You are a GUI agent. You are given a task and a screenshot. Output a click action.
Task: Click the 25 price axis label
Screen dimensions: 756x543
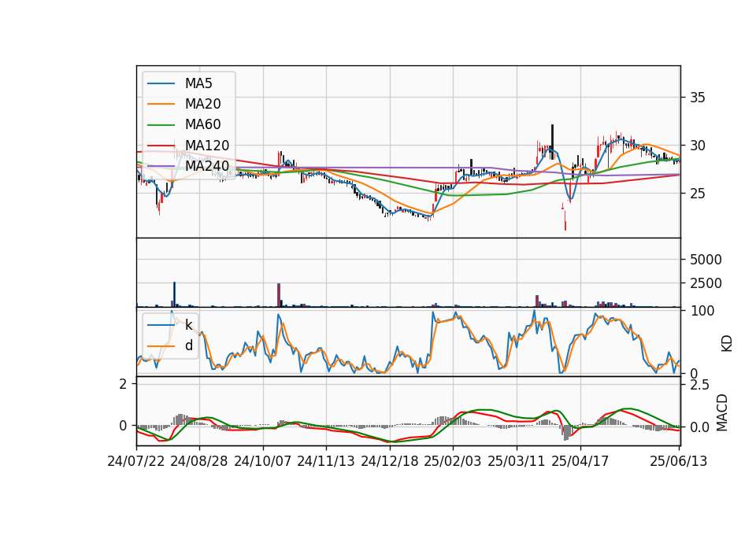698,194
